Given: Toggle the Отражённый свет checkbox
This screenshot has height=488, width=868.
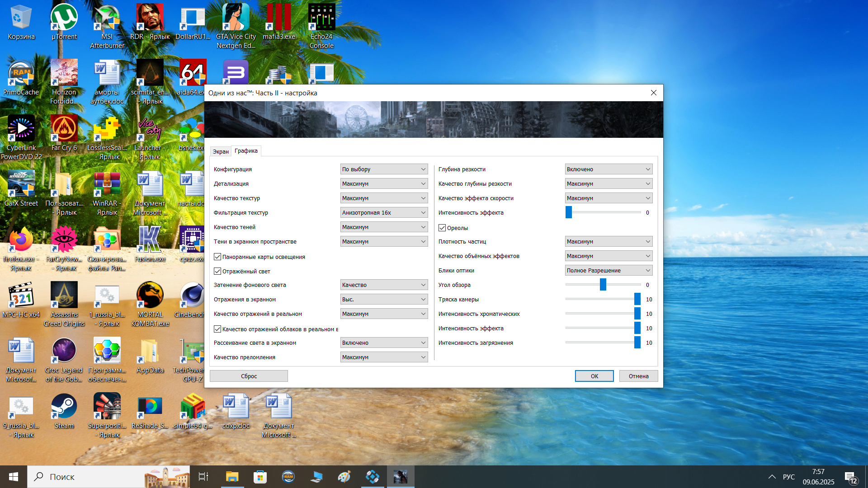Looking at the screenshot, I should click(x=217, y=271).
